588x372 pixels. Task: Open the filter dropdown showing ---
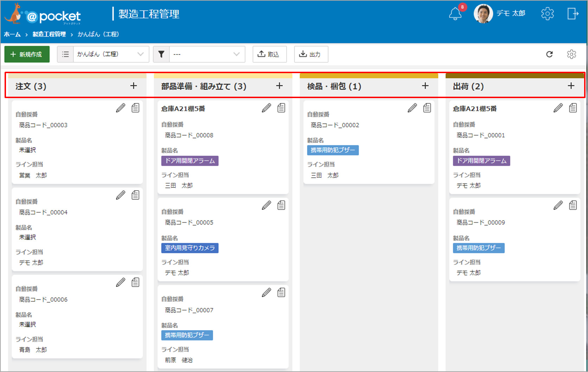[207, 54]
